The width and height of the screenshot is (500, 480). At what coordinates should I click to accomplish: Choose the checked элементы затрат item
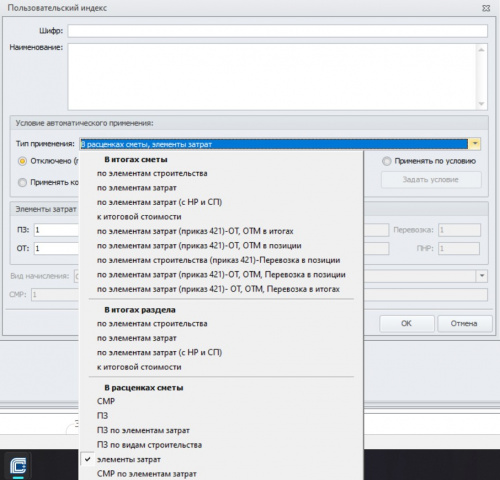[129, 459]
